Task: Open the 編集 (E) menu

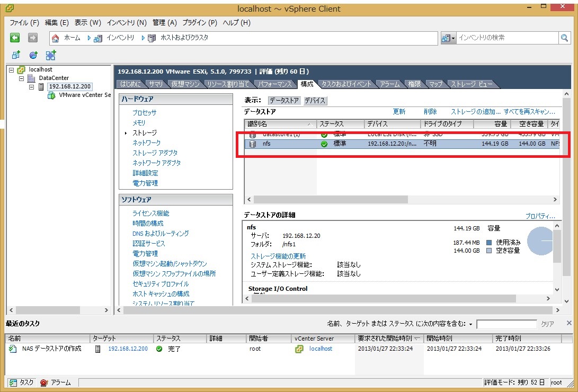Action: click(57, 23)
